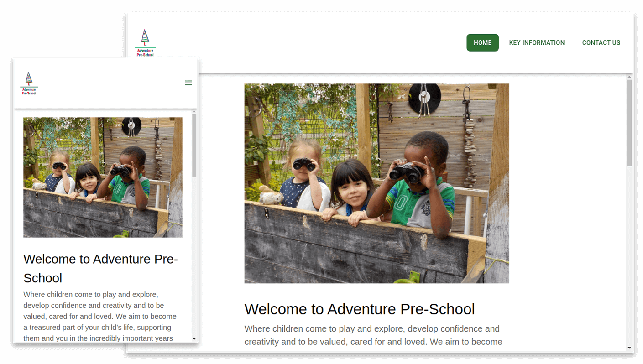Click the desktop page scrollbar thumb

point(629,123)
